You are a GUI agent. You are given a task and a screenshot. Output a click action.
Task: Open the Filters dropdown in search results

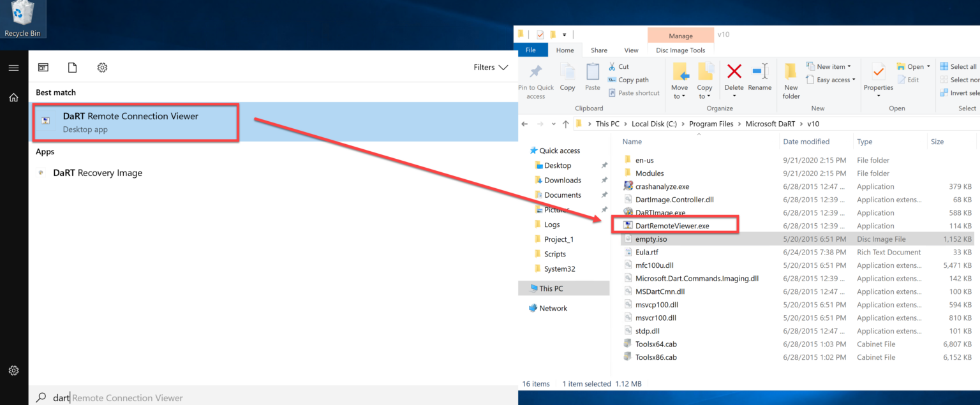[x=490, y=66]
